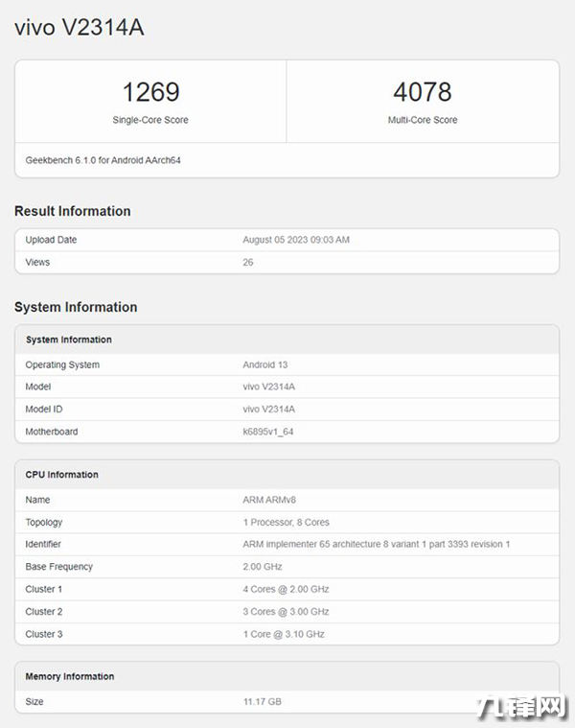Screen dimensions: 575x728
Task: Select the Operating System value Android 13
Action: click(265, 364)
